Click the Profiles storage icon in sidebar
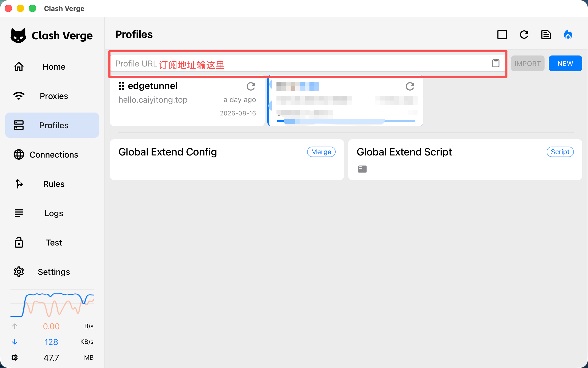Image resolution: width=588 pixels, height=368 pixels. coord(19,125)
